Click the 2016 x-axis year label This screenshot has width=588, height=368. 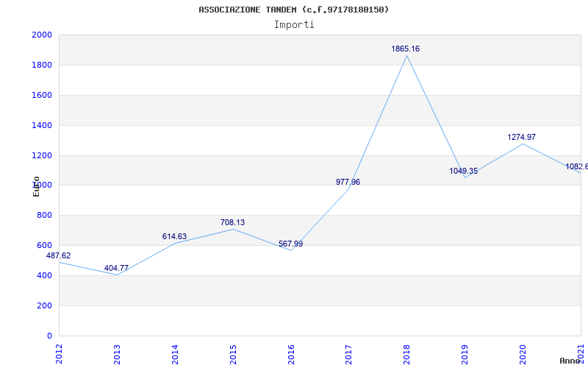click(x=291, y=354)
